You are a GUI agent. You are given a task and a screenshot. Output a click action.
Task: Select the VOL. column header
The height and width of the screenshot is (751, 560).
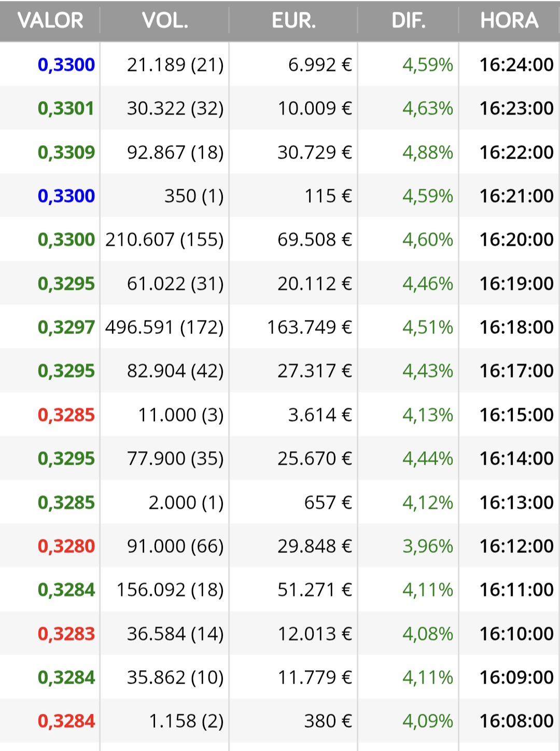pos(165,21)
